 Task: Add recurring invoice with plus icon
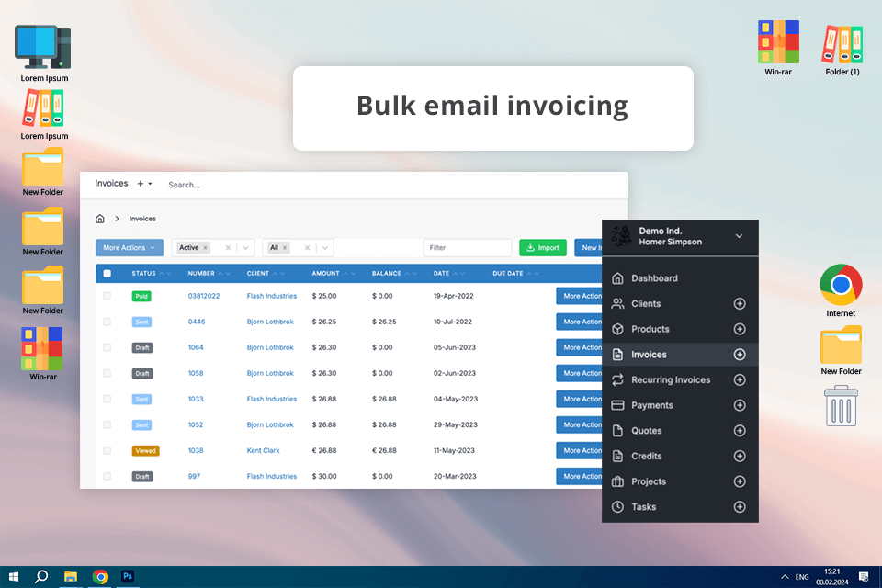point(740,379)
